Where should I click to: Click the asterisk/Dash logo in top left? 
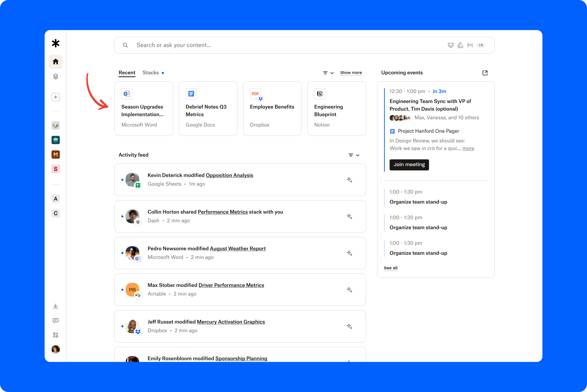click(55, 43)
